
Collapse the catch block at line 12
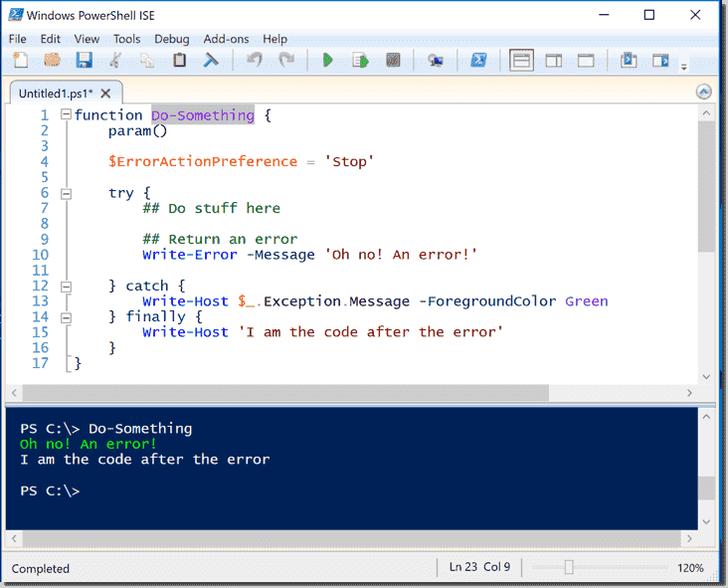(67, 287)
